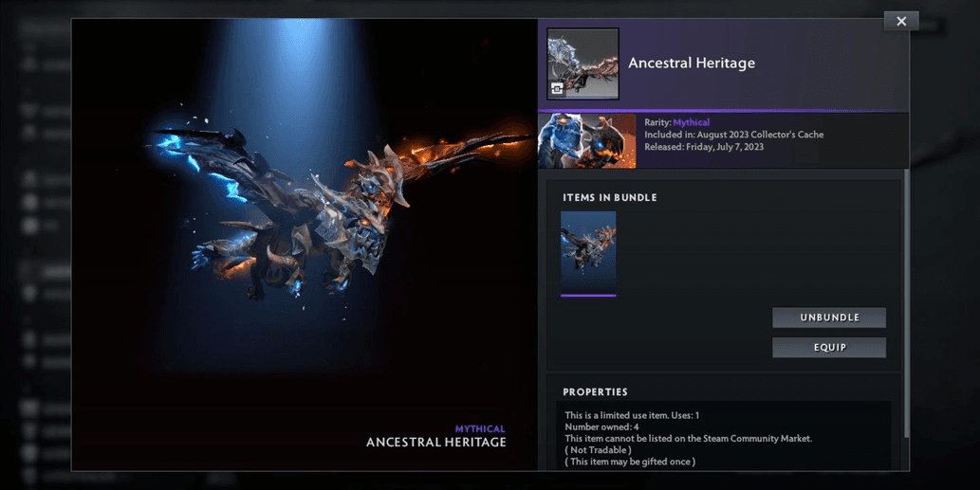The image size is (980, 490).
Task: Click the 'Included in: August 2023 Collector's Cache' text
Action: [x=733, y=135]
